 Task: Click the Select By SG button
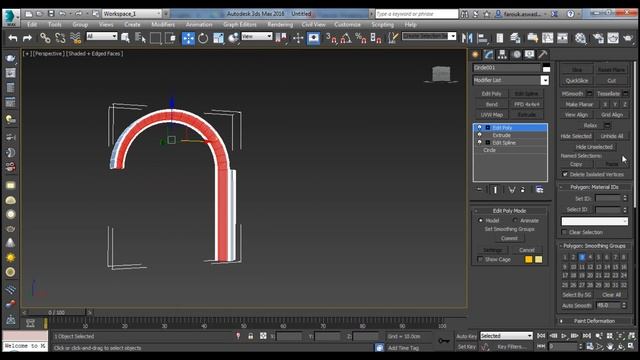[x=576, y=295]
